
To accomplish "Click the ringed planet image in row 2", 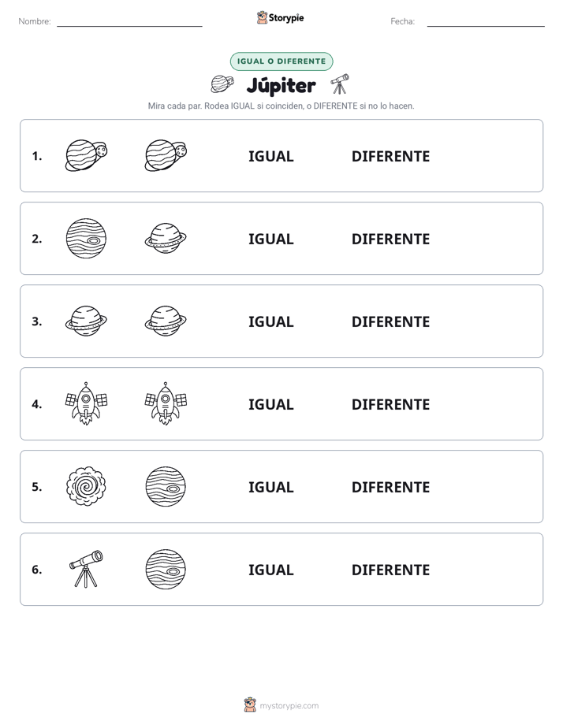I will click(x=166, y=238).
